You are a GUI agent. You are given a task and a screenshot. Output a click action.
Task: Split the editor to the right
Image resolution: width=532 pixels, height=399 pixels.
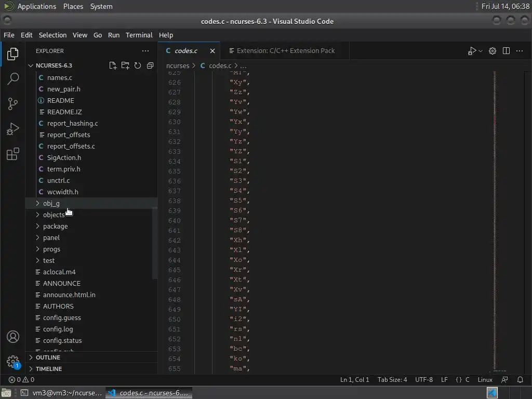pos(506,51)
